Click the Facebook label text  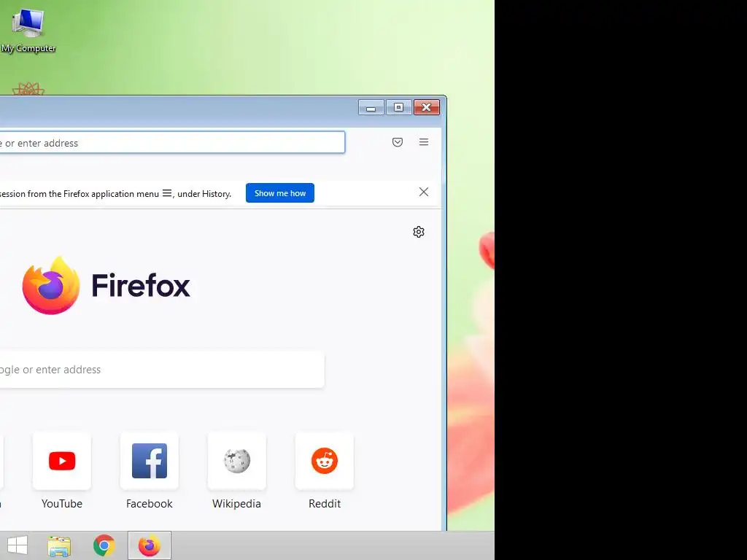pyautogui.click(x=149, y=504)
